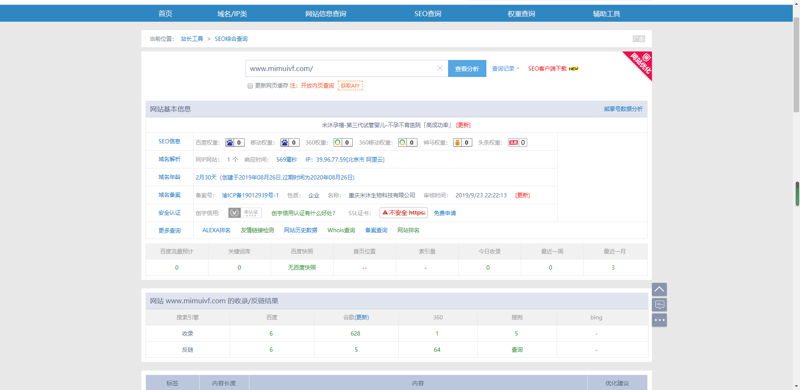This screenshot has height=390, width=800.
Task: Click the 域名备案 row label
Action: tap(169, 195)
